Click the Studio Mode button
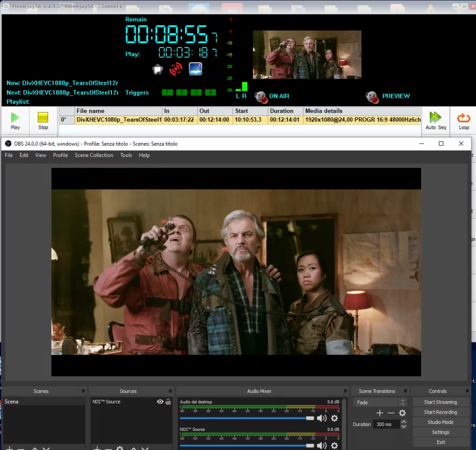This screenshot has height=450, width=476. [x=440, y=422]
